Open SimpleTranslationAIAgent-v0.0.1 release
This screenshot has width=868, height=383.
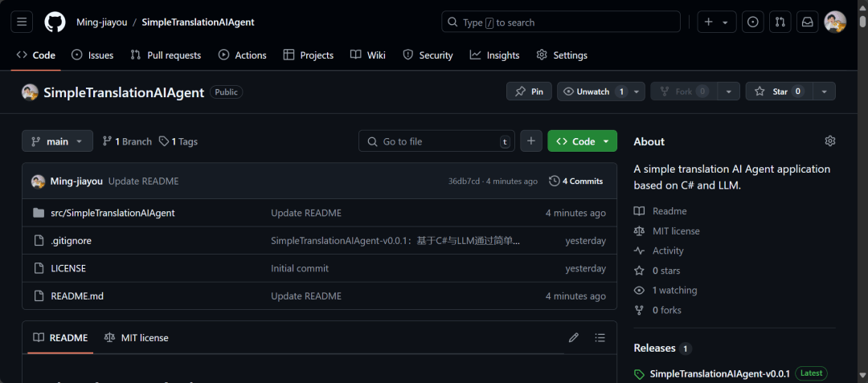point(719,373)
